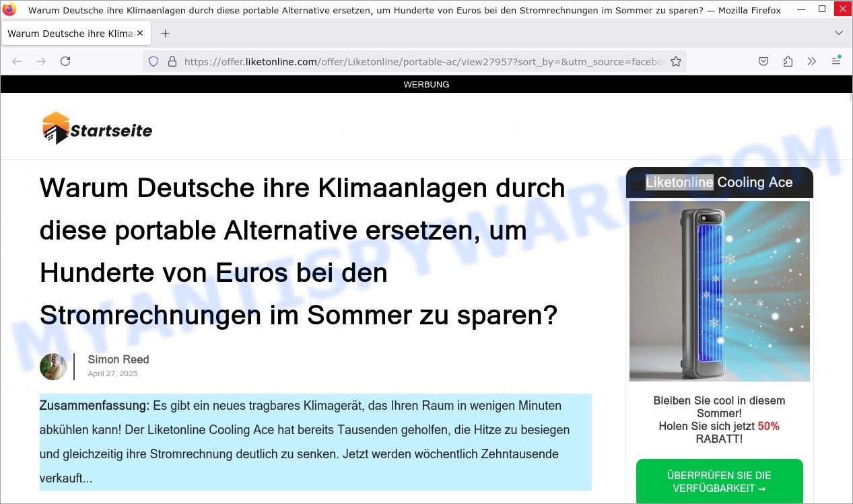Image resolution: width=853 pixels, height=504 pixels.
Task: Open a new tab with plus button
Action: [165, 33]
